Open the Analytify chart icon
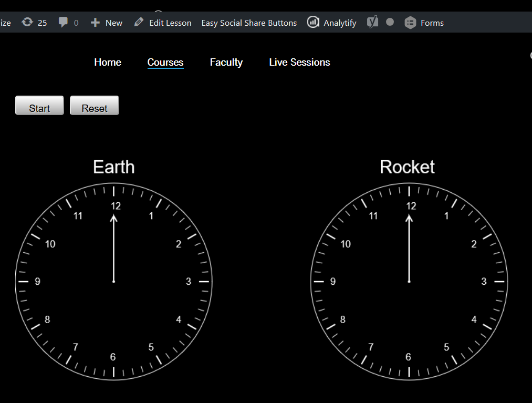 314,22
